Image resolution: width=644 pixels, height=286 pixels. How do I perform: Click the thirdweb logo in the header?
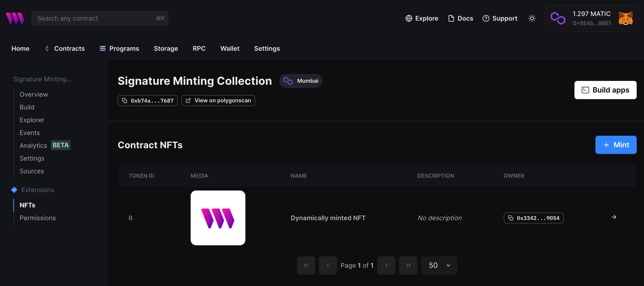[x=15, y=18]
